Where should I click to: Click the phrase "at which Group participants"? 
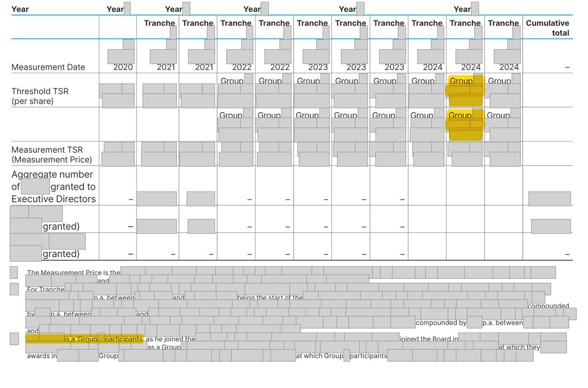coord(342,356)
